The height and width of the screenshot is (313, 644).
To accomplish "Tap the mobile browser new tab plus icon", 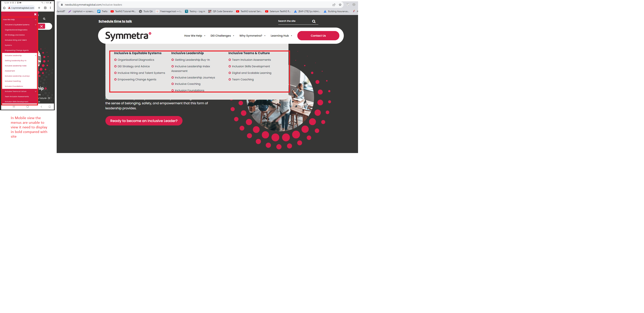I will click(39, 8).
